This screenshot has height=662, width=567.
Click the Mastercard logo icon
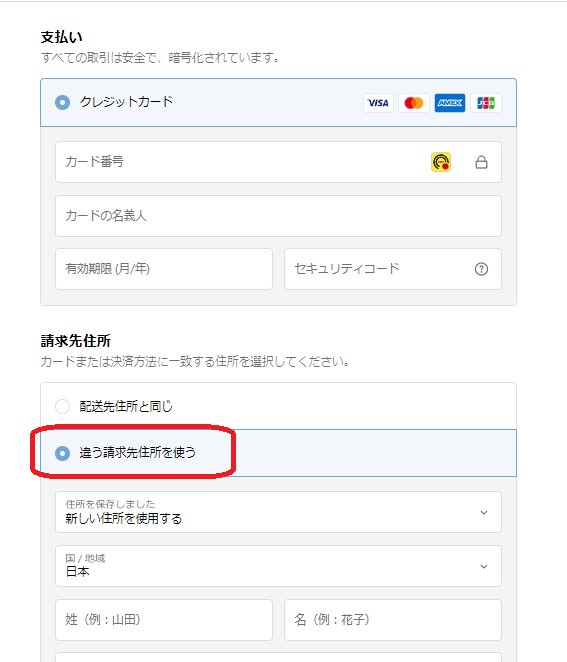pyautogui.click(x=414, y=103)
